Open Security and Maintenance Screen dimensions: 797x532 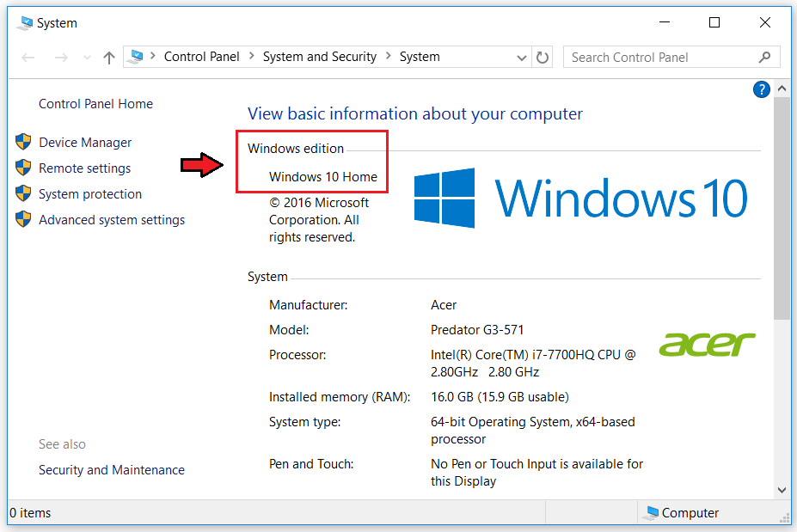[111, 470]
